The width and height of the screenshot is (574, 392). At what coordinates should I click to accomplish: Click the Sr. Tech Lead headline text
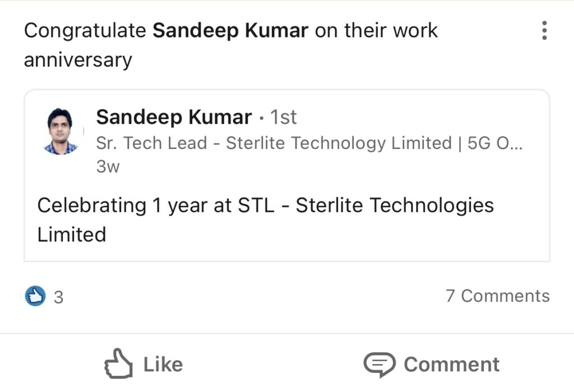click(x=309, y=143)
